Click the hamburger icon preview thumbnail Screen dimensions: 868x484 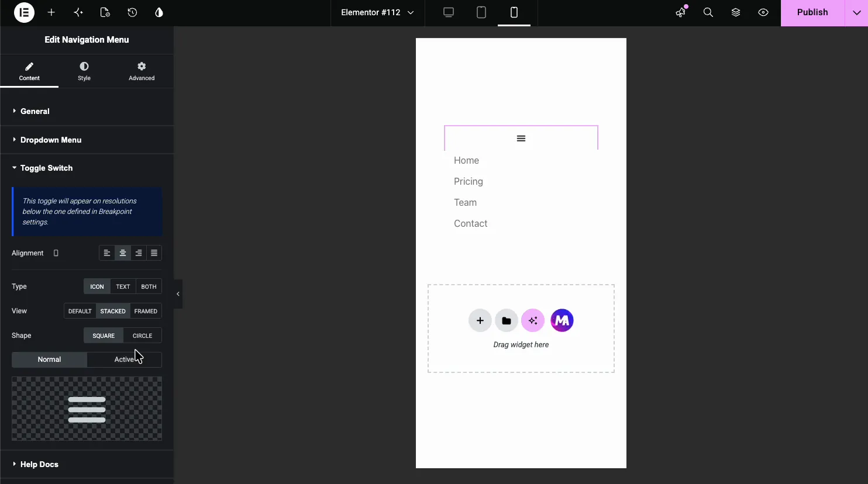click(87, 409)
